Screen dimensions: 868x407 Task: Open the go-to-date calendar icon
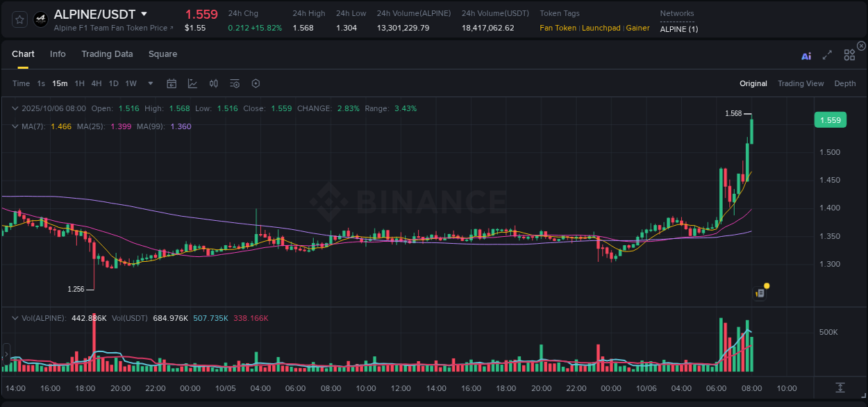click(x=172, y=83)
